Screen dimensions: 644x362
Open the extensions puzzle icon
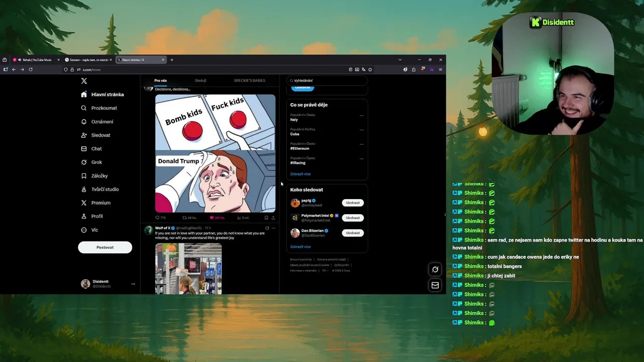click(x=414, y=69)
